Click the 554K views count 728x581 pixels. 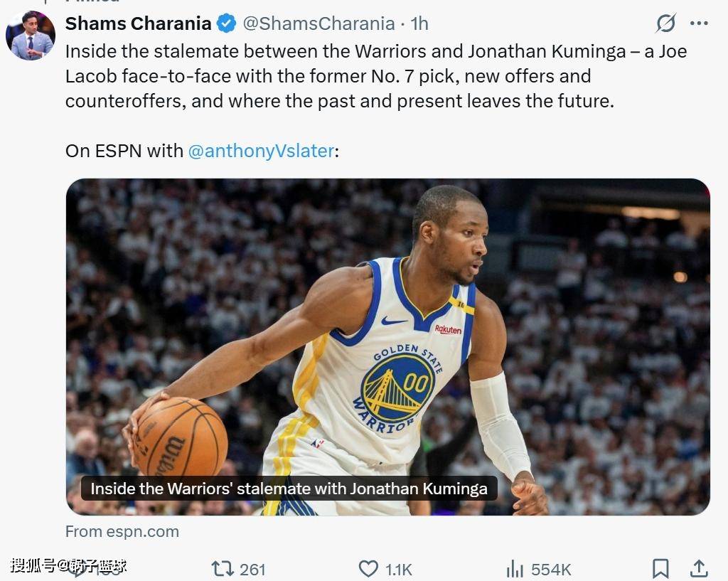click(551, 569)
